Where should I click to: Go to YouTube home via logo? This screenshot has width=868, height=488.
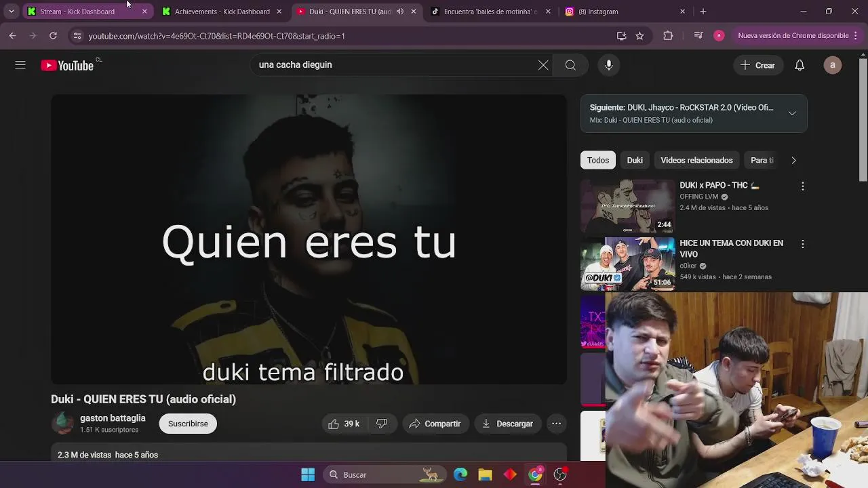coord(67,66)
